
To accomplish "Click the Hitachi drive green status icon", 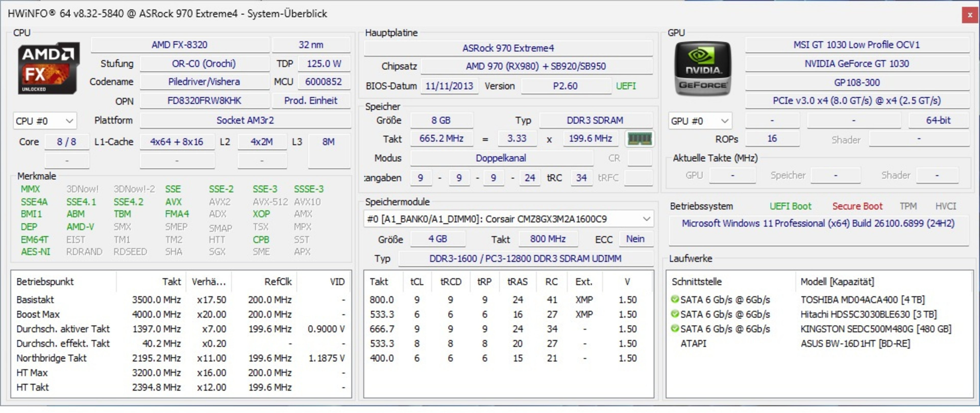I will pyautogui.click(x=675, y=314).
